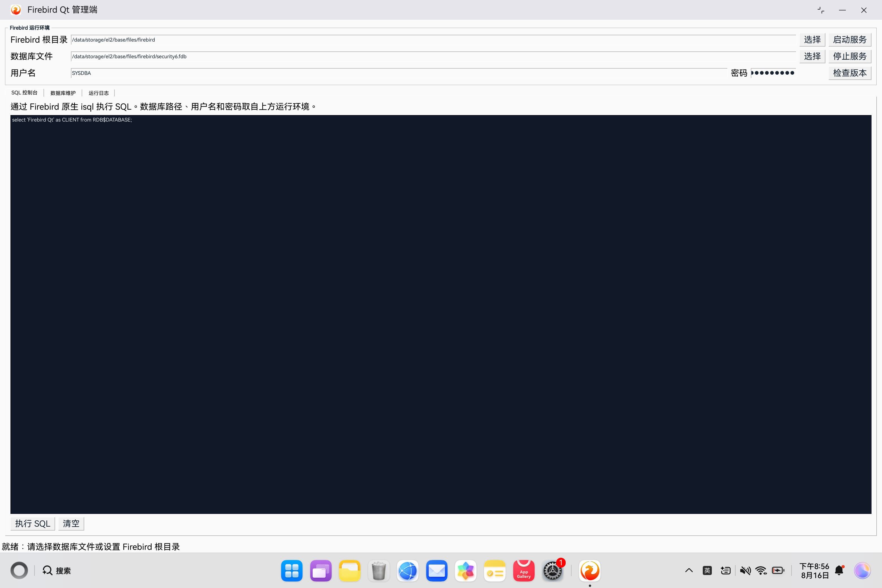
Task: Focus the Firebird 根目录 path field
Action: click(x=433, y=40)
